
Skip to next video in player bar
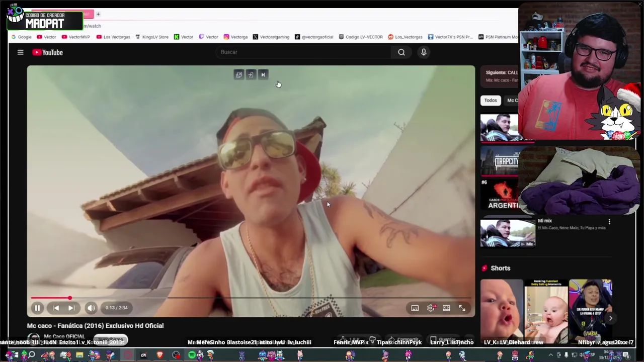coord(71,308)
